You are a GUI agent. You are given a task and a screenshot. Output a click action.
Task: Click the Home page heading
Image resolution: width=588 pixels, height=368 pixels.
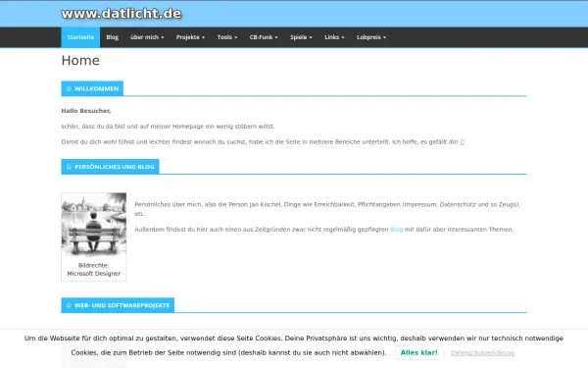click(x=80, y=60)
